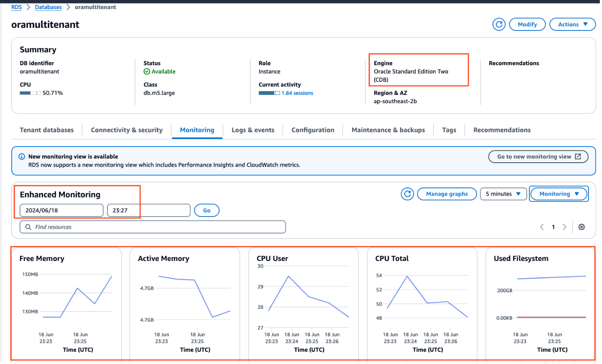Click the Modify button
The height and width of the screenshot is (364, 602).
click(x=527, y=24)
